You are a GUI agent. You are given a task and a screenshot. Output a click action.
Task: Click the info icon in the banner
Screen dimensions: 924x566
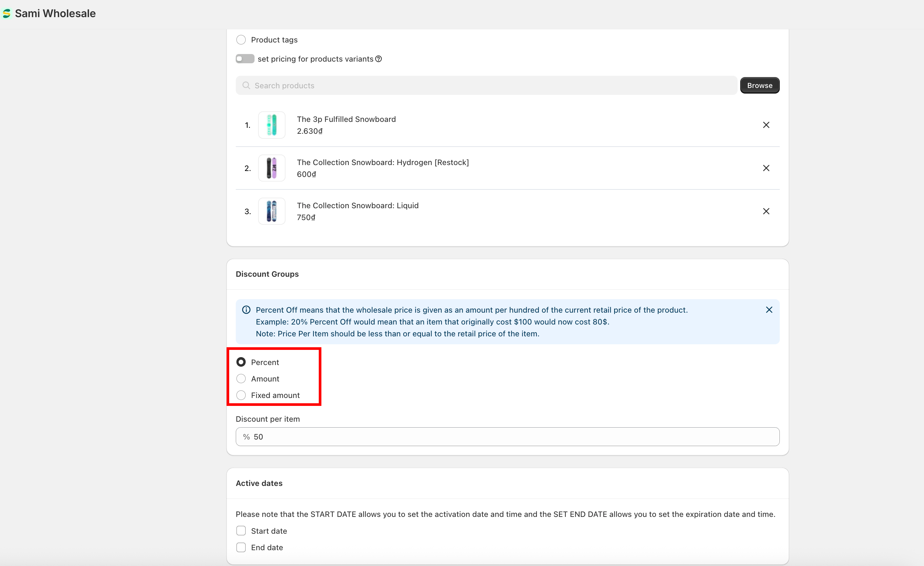click(246, 310)
